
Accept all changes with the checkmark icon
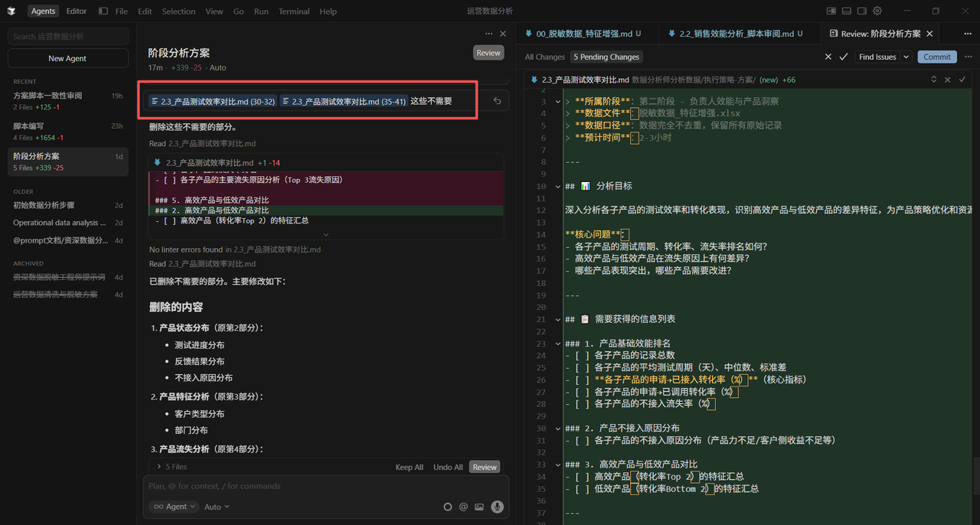(x=844, y=57)
